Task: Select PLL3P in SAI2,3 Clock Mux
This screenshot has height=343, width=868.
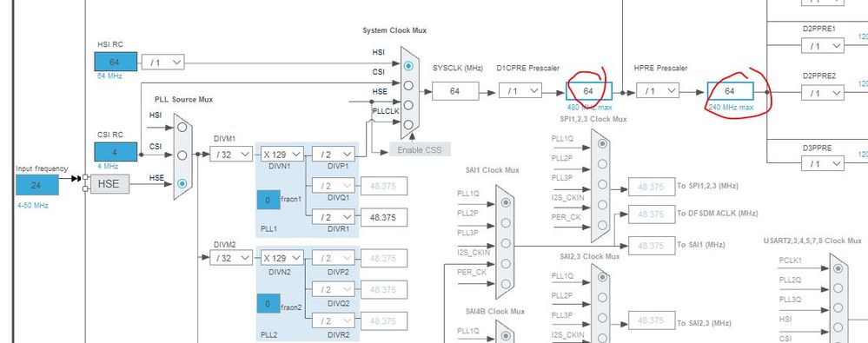Action: click(602, 318)
